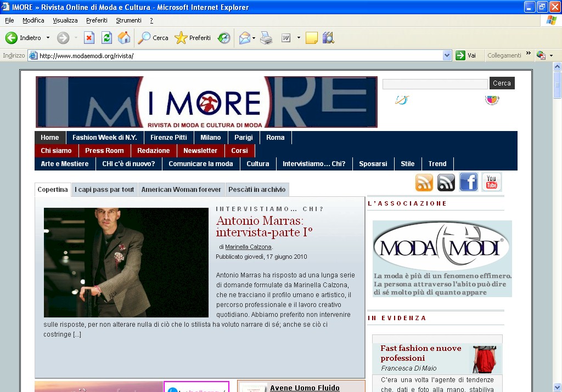The image size is (562, 392).
Task: Click the Print toolbar icon
Action: click(266, 38)
